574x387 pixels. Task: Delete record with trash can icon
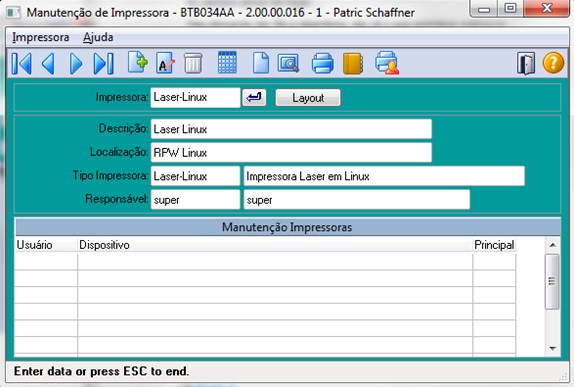pyautogui.click(x=193, y=63)
